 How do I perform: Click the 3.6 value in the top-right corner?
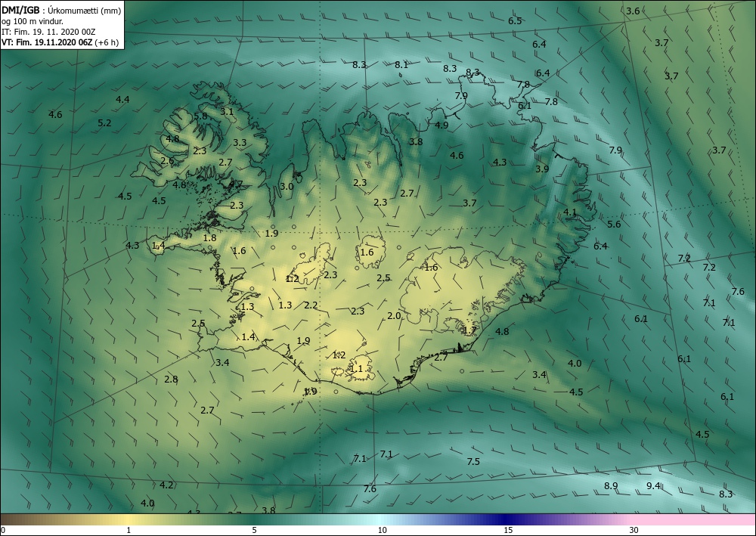pos(633,11)
